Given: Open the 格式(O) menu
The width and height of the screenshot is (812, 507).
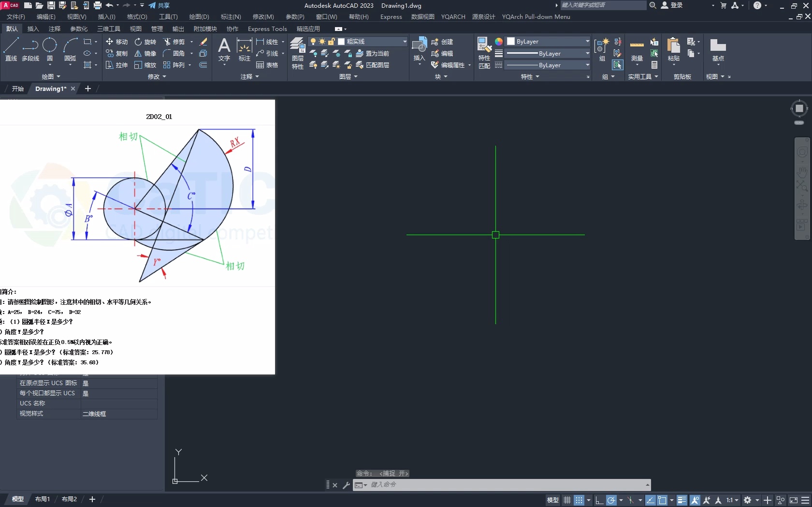Looking at the screenshot, I should click(x=137, y=16).
